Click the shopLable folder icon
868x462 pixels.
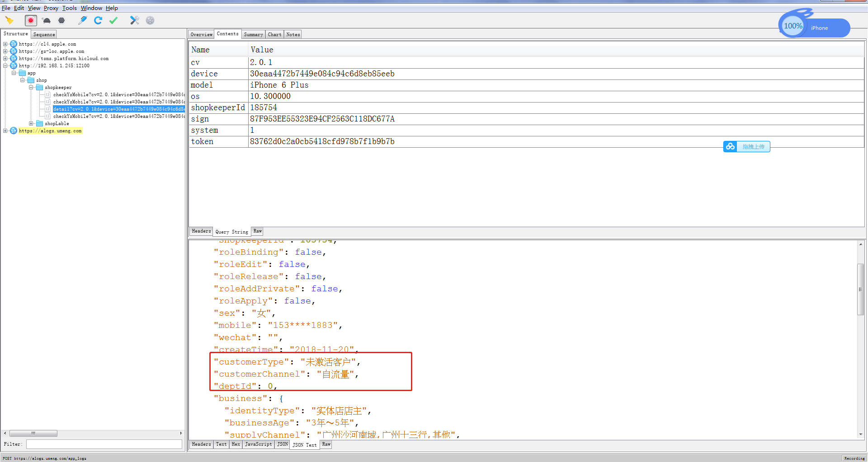39,123
